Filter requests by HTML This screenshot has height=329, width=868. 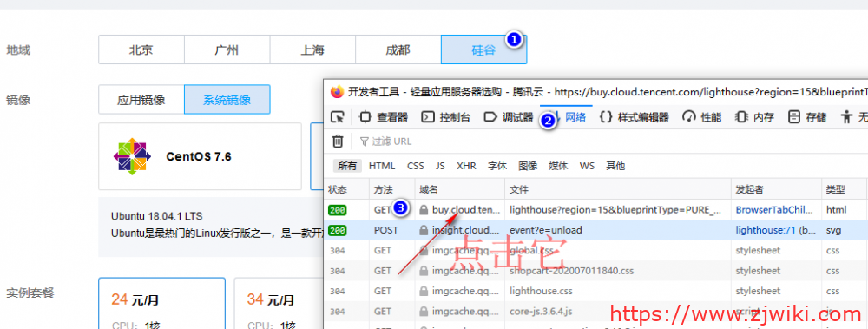point(382,166)
